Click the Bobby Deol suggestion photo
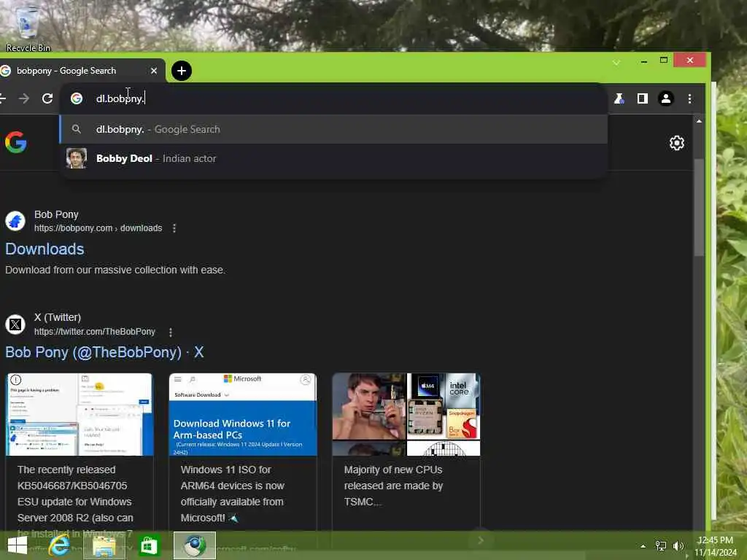Viewport: 747px width, 560px height. tap(77, 158)
